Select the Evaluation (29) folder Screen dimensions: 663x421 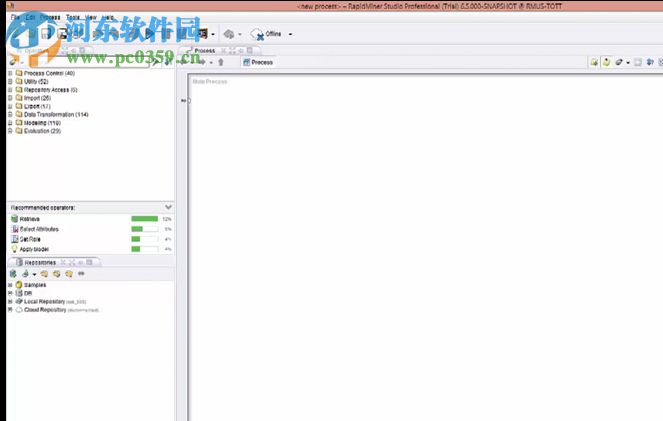click(x=42, y=131)
